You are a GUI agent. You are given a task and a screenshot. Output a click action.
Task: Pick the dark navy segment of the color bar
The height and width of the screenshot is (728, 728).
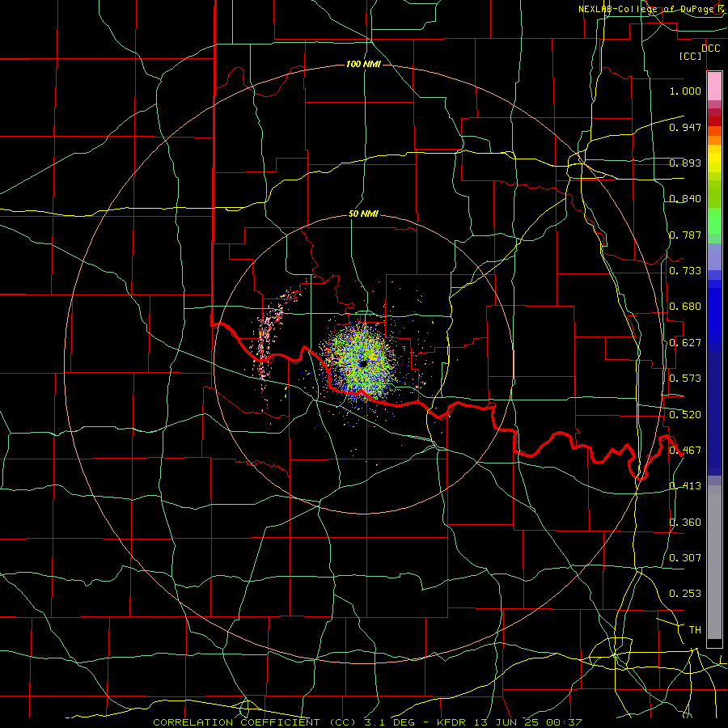714,413
